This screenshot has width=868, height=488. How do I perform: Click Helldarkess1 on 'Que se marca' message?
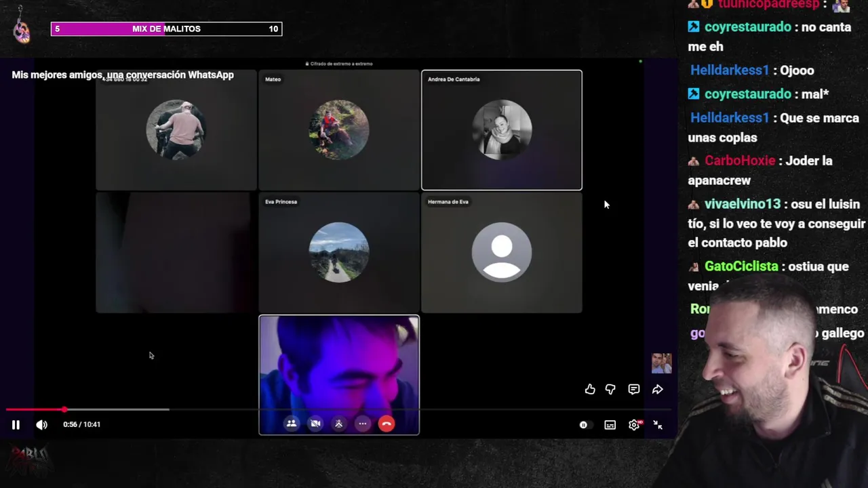click(730, 118)
